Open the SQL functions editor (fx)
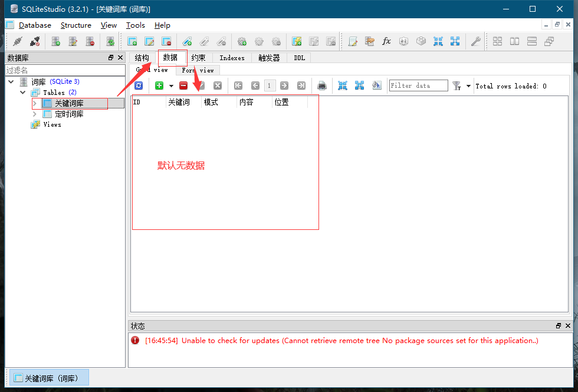Image resolution: width=578 pixels, height=392 pixels. pos(386,41)
